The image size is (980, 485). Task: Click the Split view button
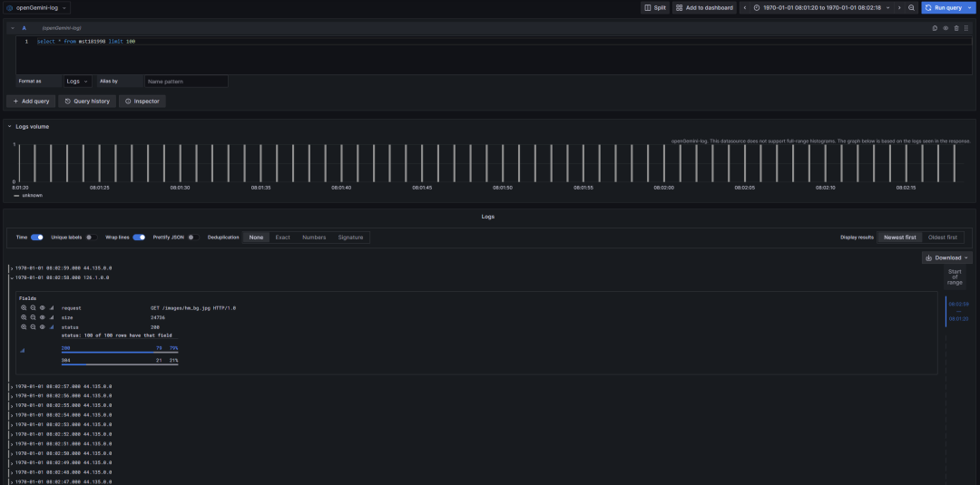pos(655,7)
